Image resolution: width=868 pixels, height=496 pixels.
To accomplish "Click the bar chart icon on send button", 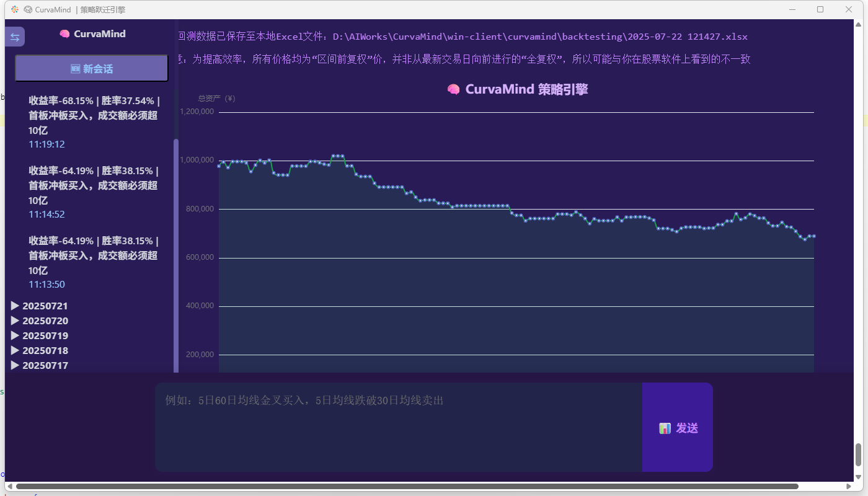I will [665, 428].
